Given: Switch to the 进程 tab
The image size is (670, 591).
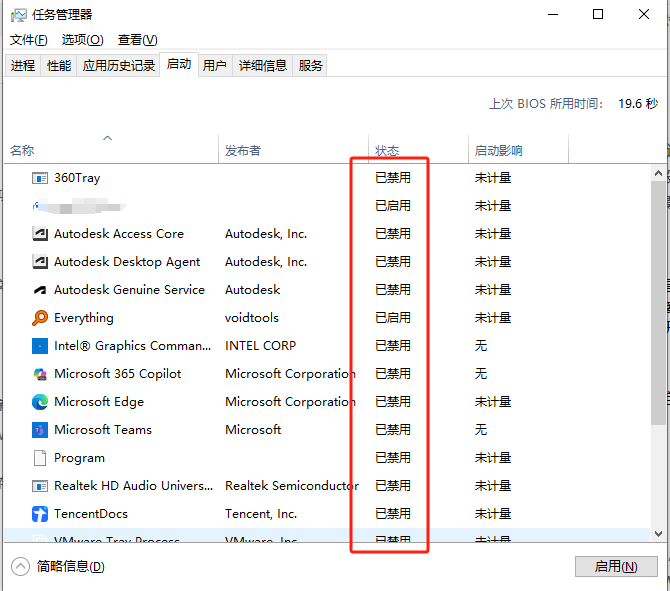Looking at the screenshot, I should click(23, 65).
